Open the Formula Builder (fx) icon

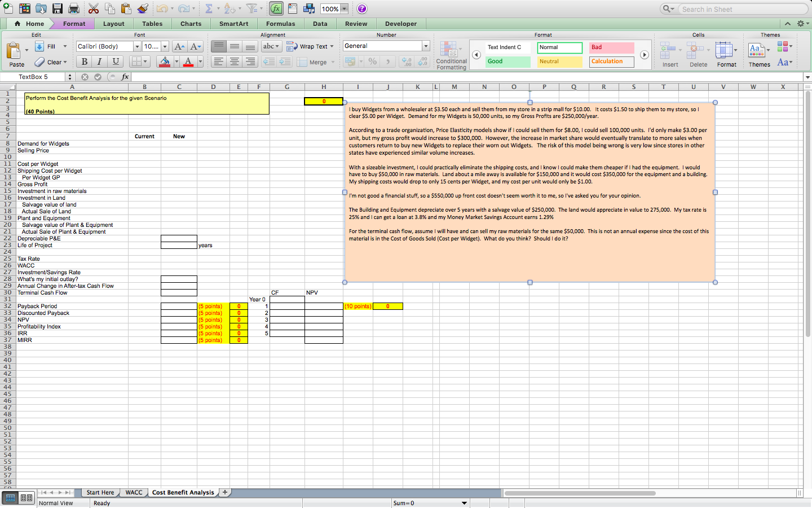click(276, 8)
